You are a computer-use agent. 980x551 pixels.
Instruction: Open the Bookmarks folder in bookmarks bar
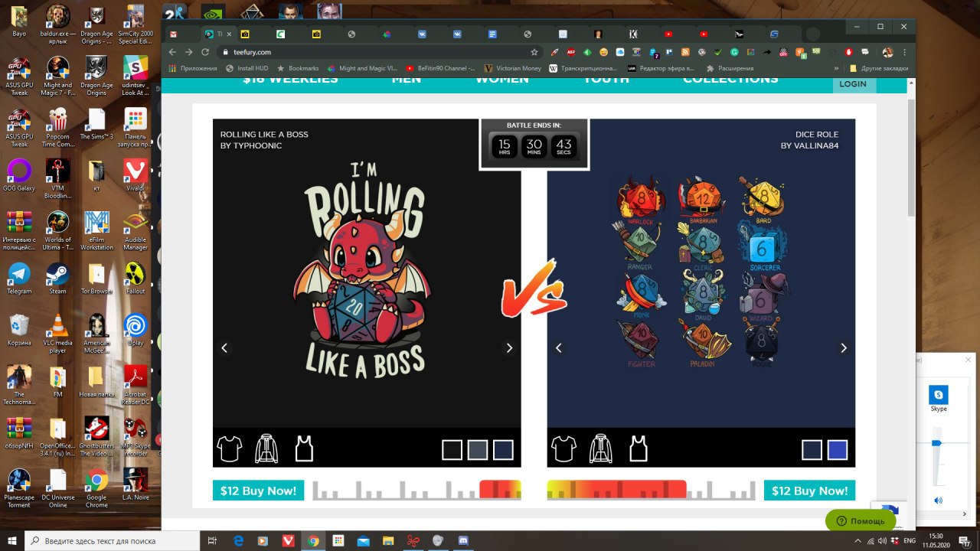coord(298,68)
